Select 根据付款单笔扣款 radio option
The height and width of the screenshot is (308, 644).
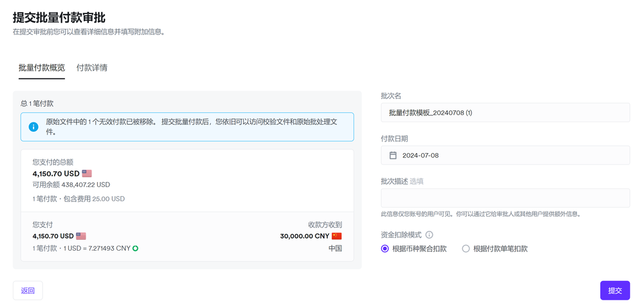point(466,249)
